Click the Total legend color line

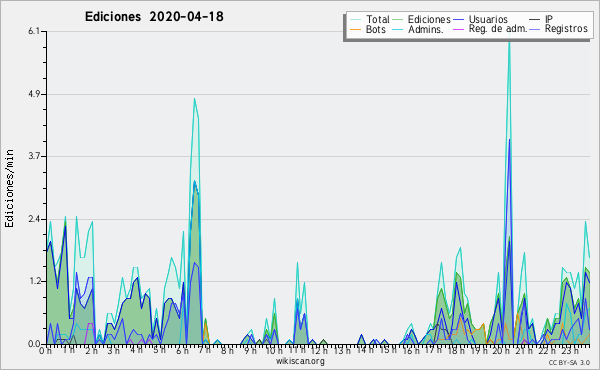356,20
